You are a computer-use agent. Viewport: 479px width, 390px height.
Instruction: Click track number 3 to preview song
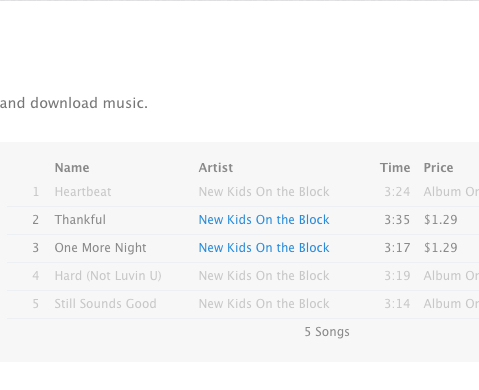[x=35, y=248]
